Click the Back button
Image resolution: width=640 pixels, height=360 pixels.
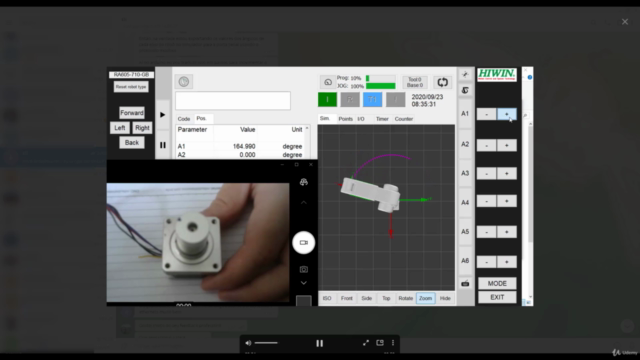132,142
